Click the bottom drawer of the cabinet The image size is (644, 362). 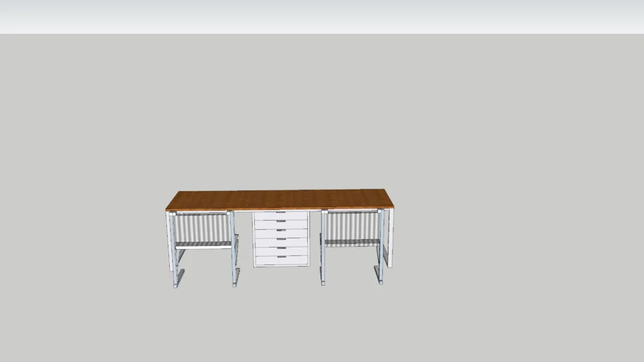tap(281, 260)
